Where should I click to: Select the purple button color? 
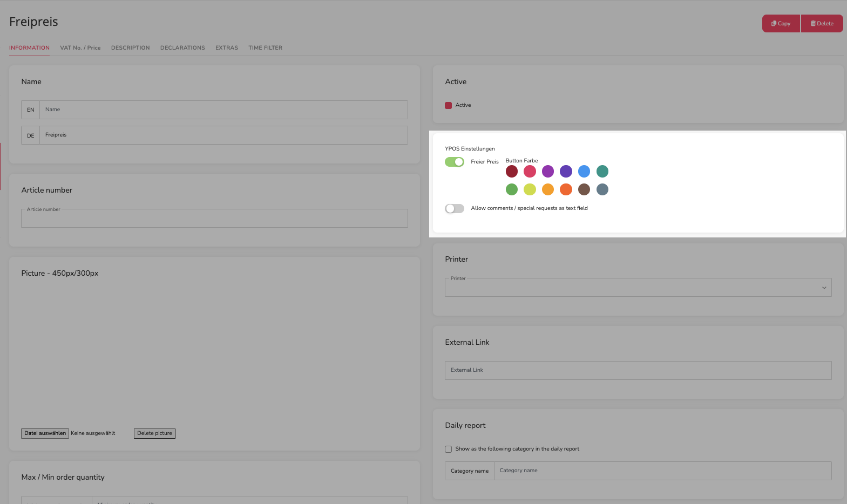548,172
